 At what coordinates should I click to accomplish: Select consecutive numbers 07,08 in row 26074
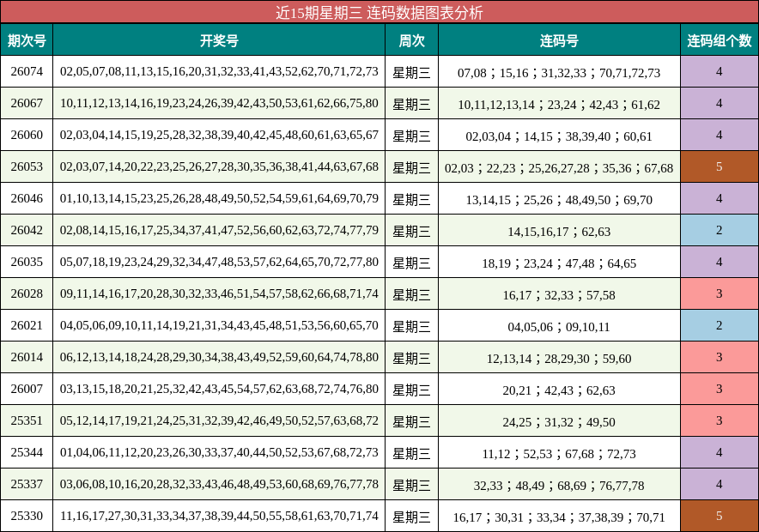pyautogui.click(x=470, y=72)
